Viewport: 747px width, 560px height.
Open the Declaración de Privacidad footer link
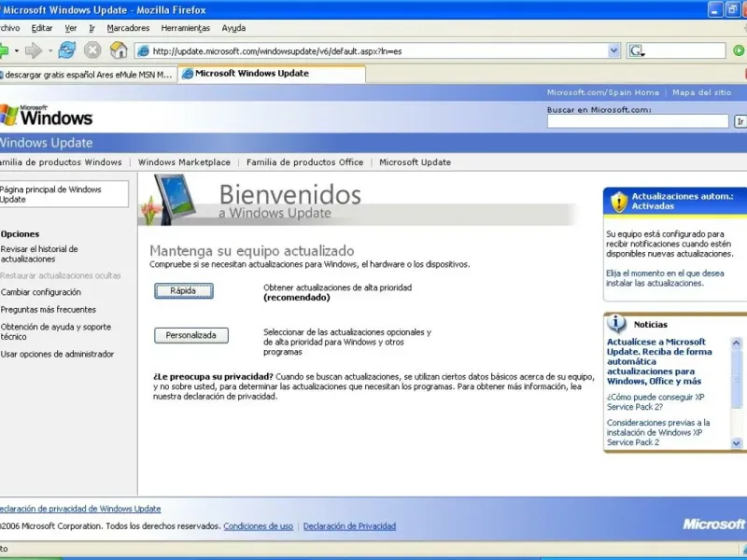pyautogui.click(x=349, y=526)
